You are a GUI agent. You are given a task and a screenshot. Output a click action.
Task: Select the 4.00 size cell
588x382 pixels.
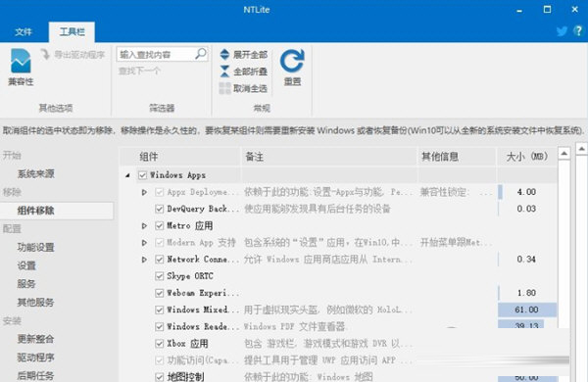click(527, 192)
